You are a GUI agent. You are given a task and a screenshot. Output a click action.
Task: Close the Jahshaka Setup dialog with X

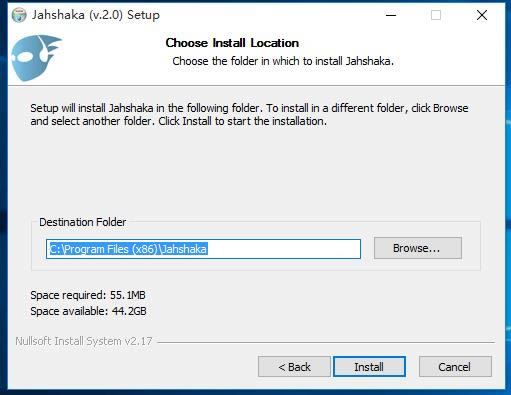tap(482, 15)
